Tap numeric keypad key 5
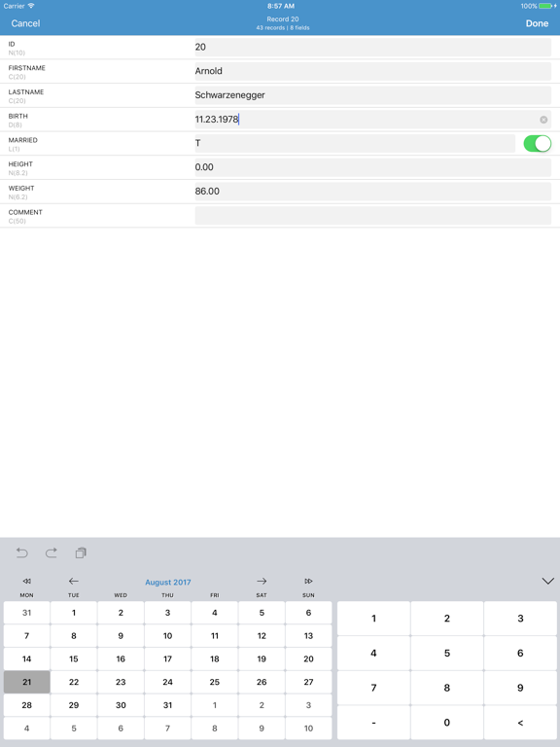The image size is (560, 747). pyautogui.click(x=446, y=654)
